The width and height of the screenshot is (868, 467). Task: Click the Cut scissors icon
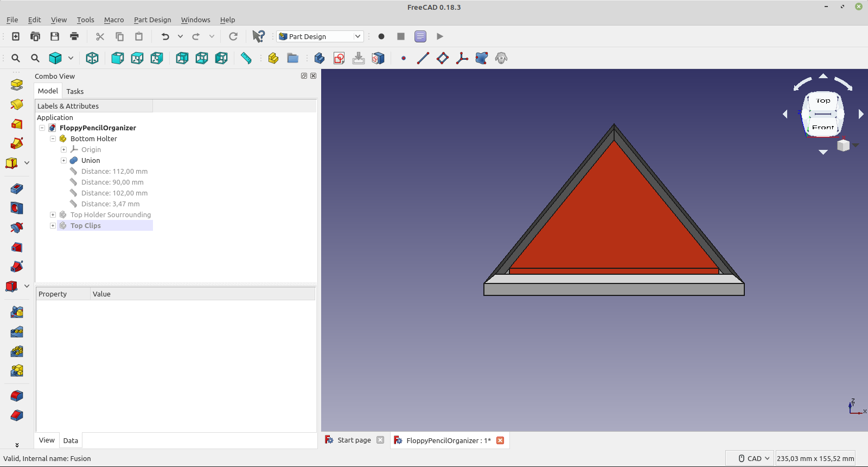point(100,36)
